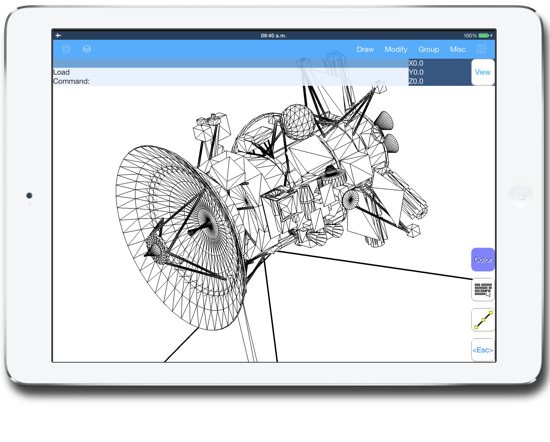Open the Draw menu
The height and width of the screenshot is (442, 550).
(365, 49)
